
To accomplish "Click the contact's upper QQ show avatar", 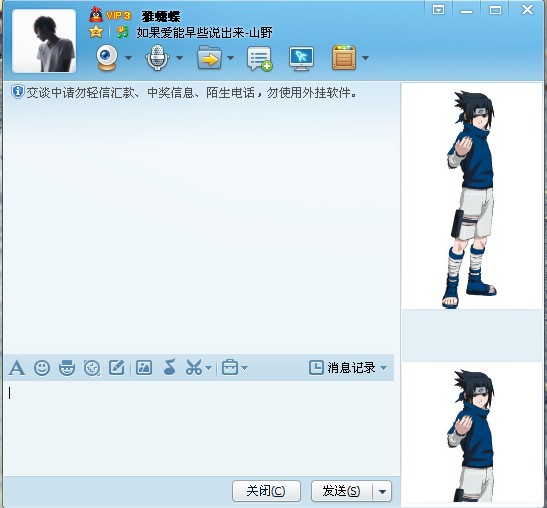I will coord(472,196).
